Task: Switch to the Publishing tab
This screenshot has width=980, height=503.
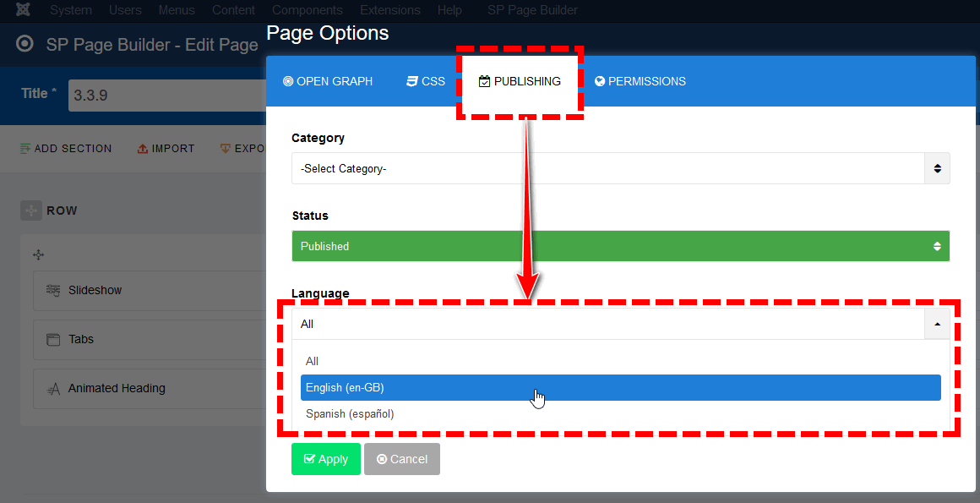Action: coord(520,81)
